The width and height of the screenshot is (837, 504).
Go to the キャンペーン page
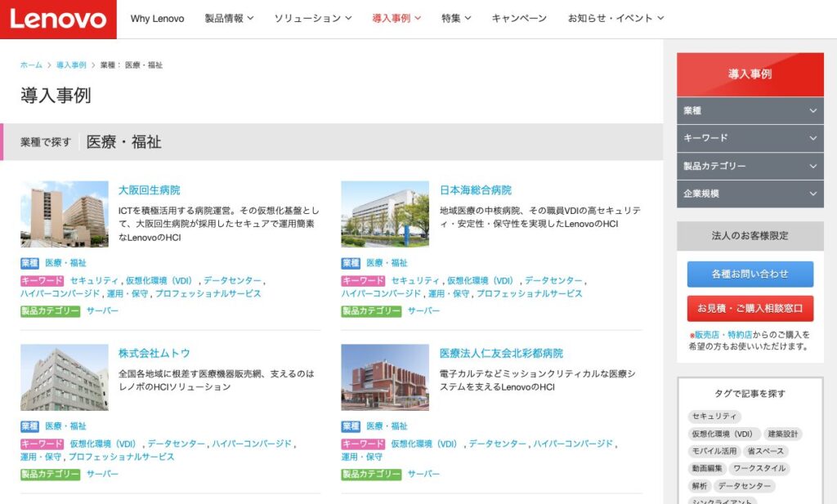click(x=519, y=19)
